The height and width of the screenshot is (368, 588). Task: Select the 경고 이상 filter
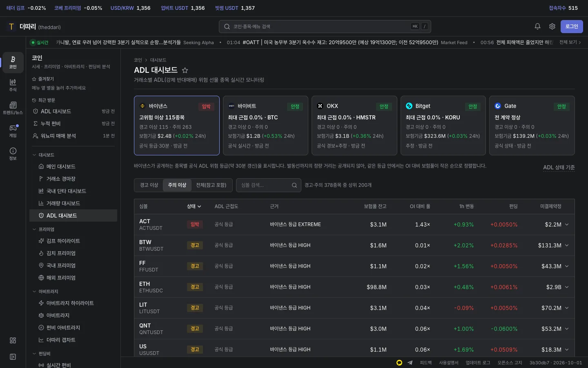[149, 185]
